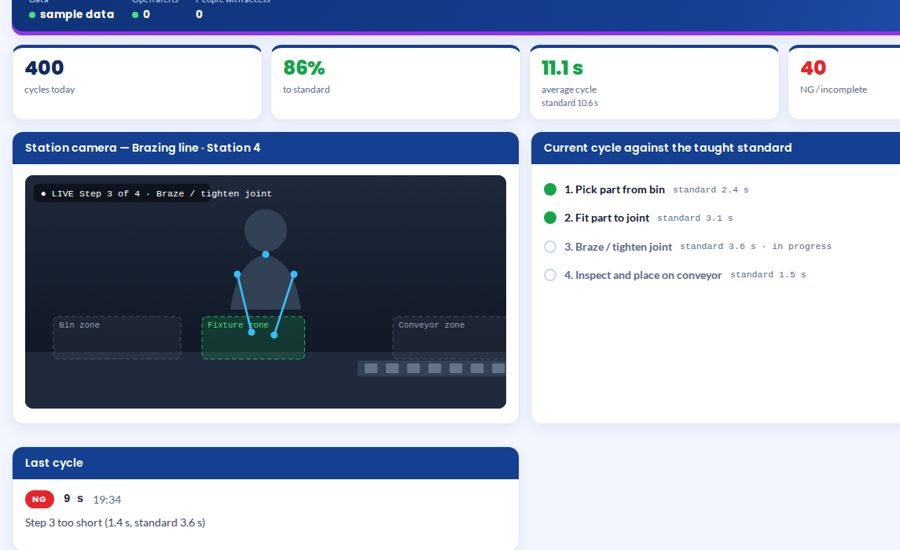Viewport: 900px width, 550px height.
Task: Select the green Fixture zone box
Action: [253, 338]
